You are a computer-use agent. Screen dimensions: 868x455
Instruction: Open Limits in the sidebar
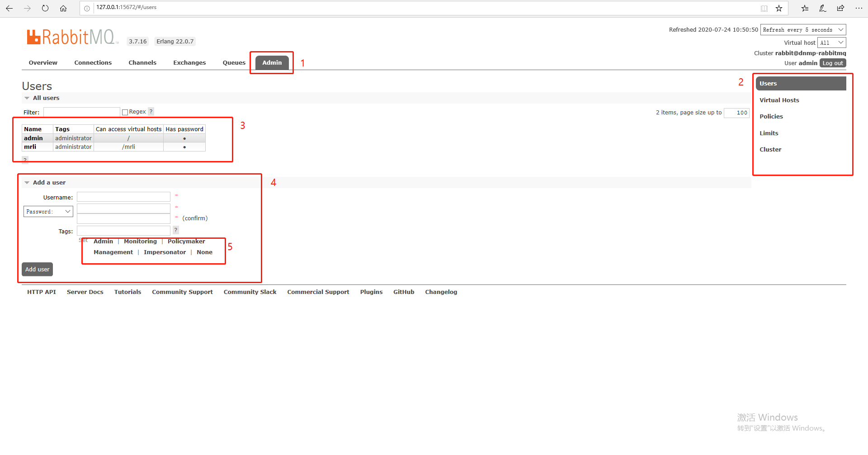pos(769,133)
